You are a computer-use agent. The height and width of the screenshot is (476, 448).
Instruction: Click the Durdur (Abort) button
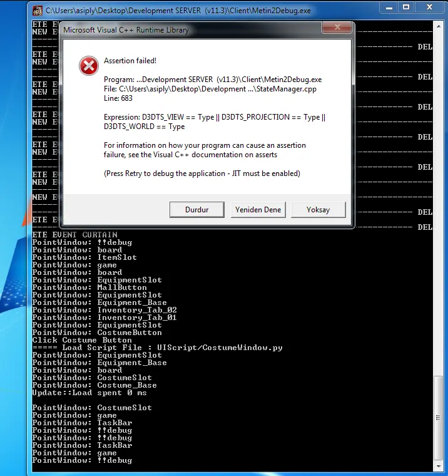197,210
